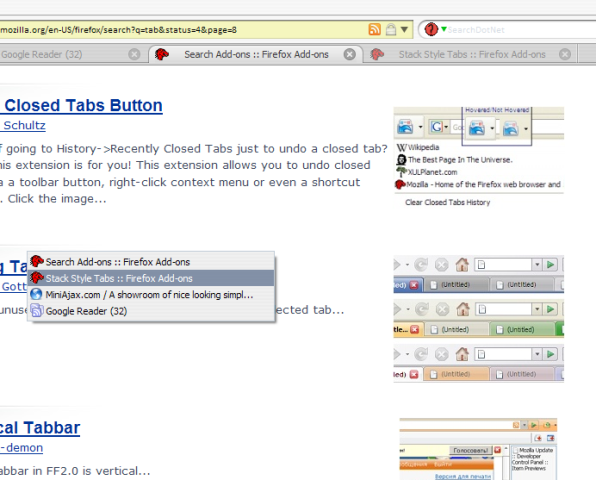596x480 pixels.
Task: Open author -demon profile link
Action: pyautogui.click(x=21, y=448)
